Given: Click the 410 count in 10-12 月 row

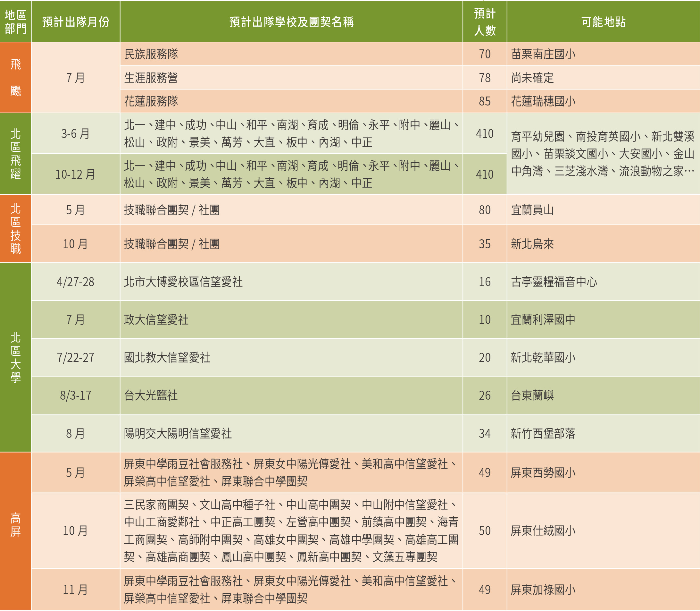Looking at the screenshot, I should click(485, 174).
